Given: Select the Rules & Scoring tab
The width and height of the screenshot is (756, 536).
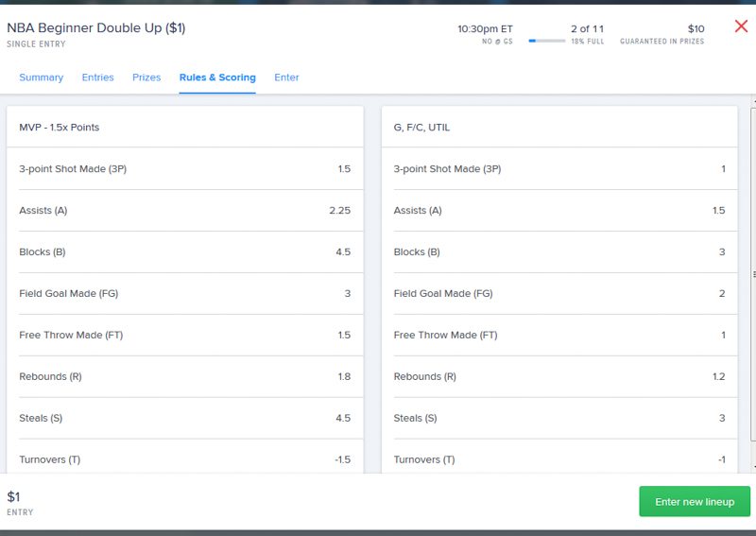Looking at the screenshot, I should [217, 78].
